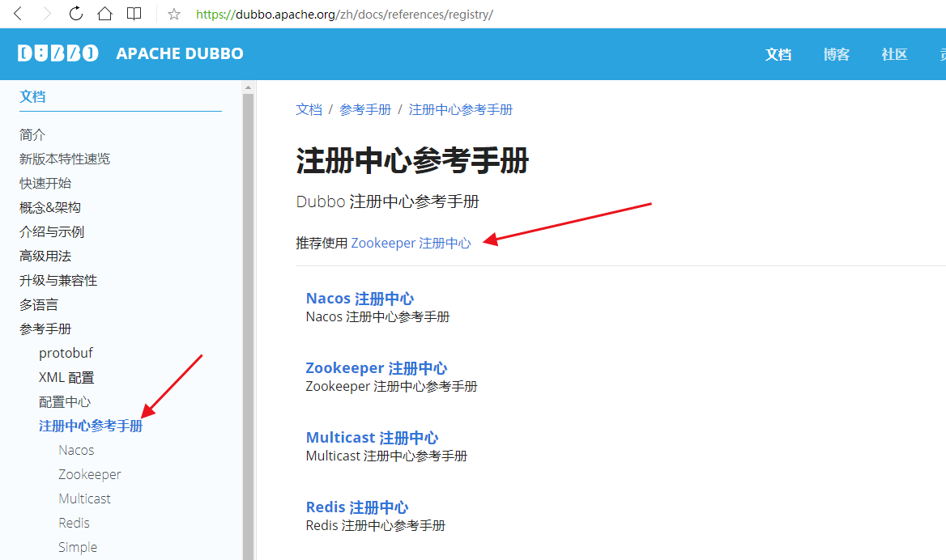Open the 文档 header menu item
The height and width of the screenshot is (560, 946).
(778, 54)
